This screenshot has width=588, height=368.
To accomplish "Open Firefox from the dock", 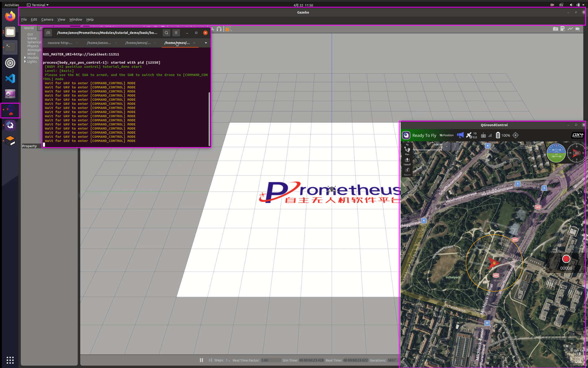I will coord(10,16).
